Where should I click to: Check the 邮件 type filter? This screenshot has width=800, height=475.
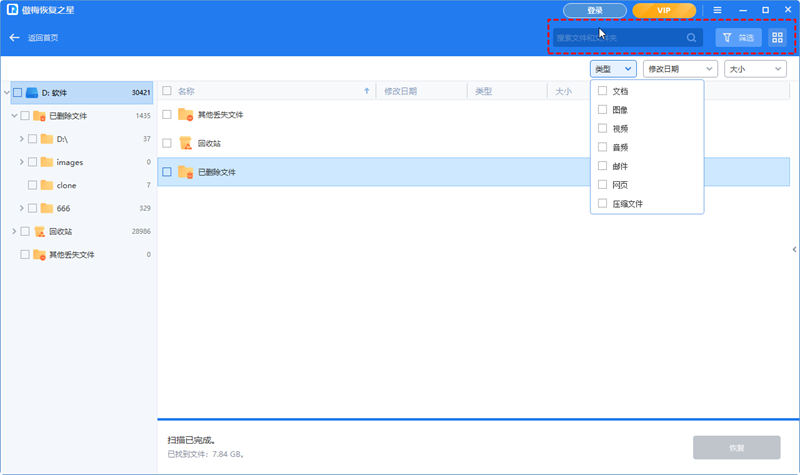tap(603, 166)
